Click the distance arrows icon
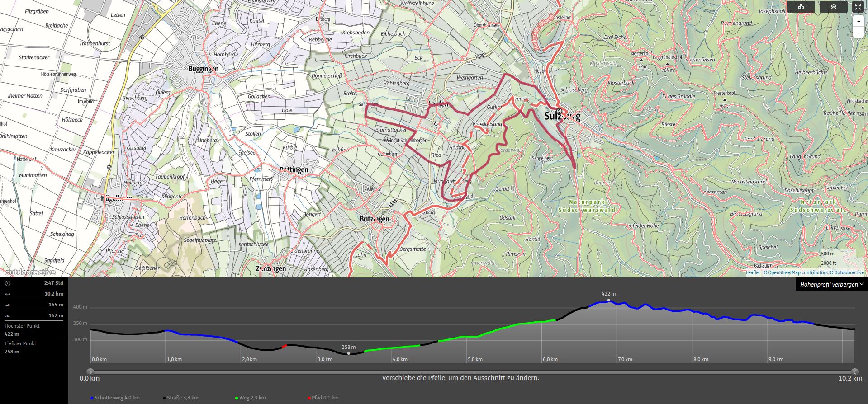 [x=8, y=294]
